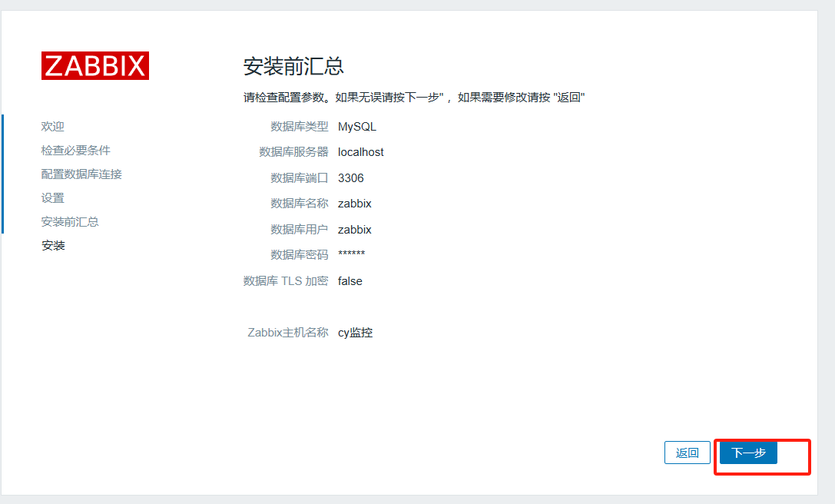Click the 数据库名称 value zabbix
Image resolution: width=835 pixels, height=504 pixels.
point(355,204)
